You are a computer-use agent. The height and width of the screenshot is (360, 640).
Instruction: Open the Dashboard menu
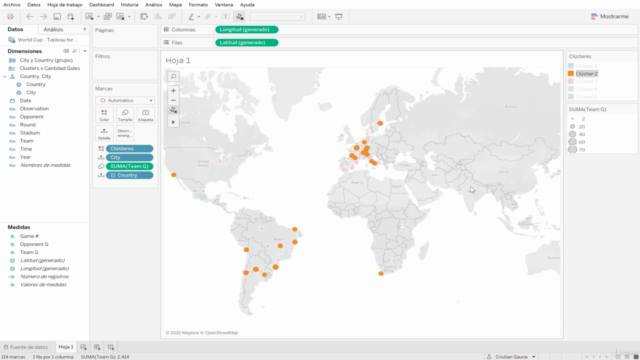pyautogui.click(x=102, y=5)
